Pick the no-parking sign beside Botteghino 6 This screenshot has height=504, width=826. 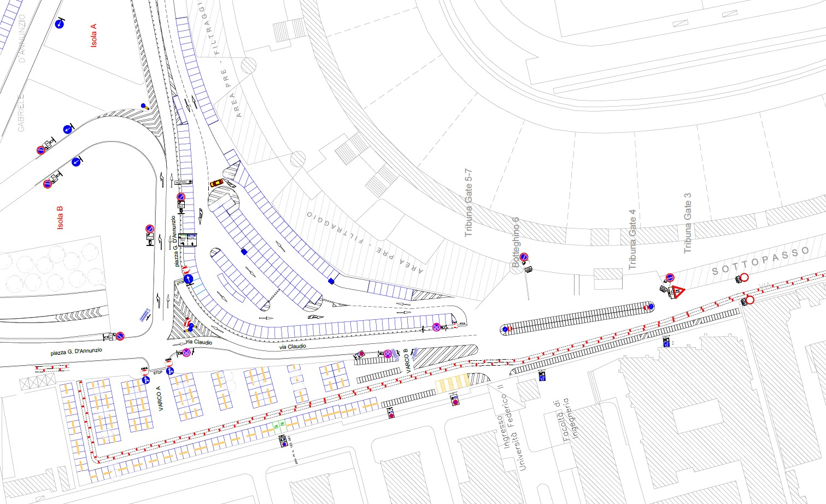[x=524, y=257]
